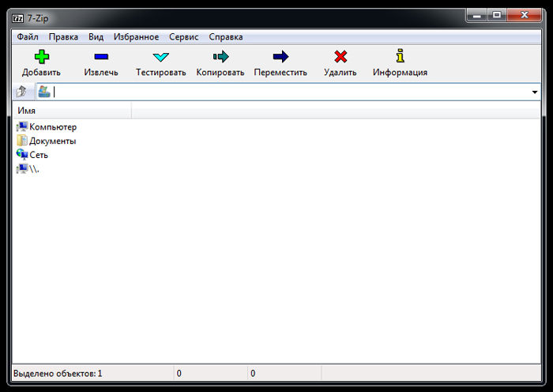Expand the address bar dropdown arrow
This screenshot has height=392, width=553.
click(535, 92)
